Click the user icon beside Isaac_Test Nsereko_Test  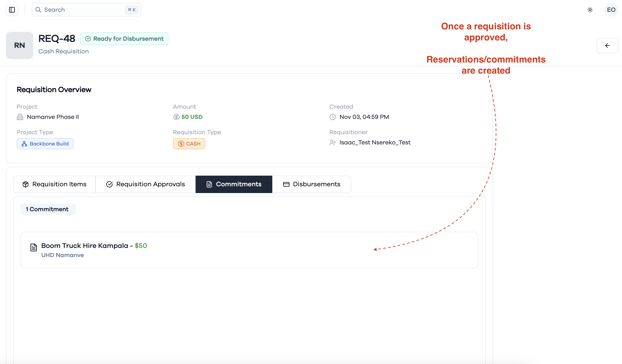[x=333, y=142]
